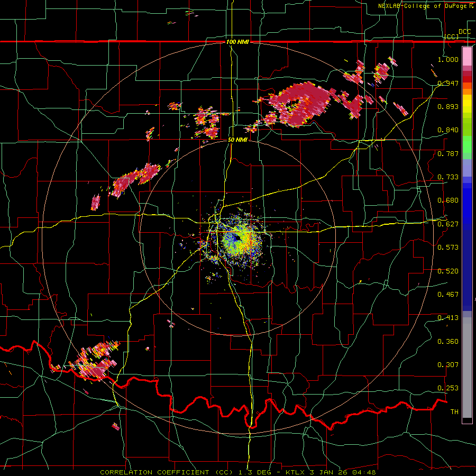Click the 1.000 value on the color scale
The image size is (476, 476).
pyautogui.click(x=448, y=59)
